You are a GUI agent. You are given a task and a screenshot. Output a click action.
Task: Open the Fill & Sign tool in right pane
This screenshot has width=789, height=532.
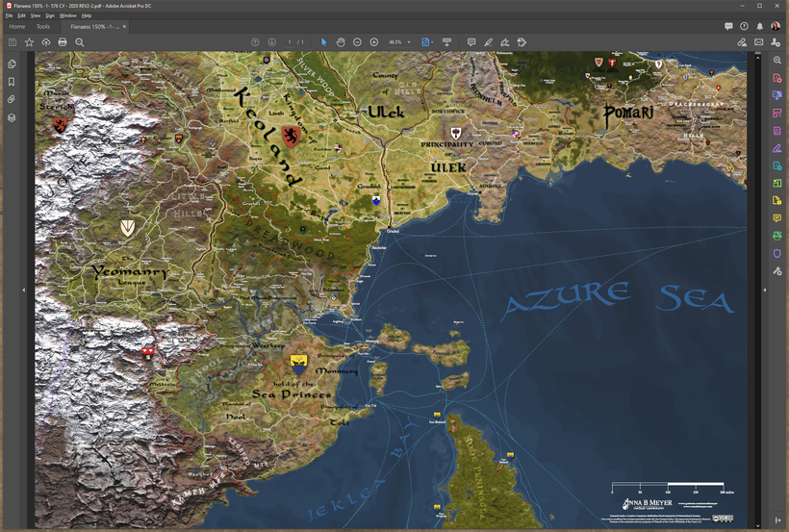click(x=776, y=148)
